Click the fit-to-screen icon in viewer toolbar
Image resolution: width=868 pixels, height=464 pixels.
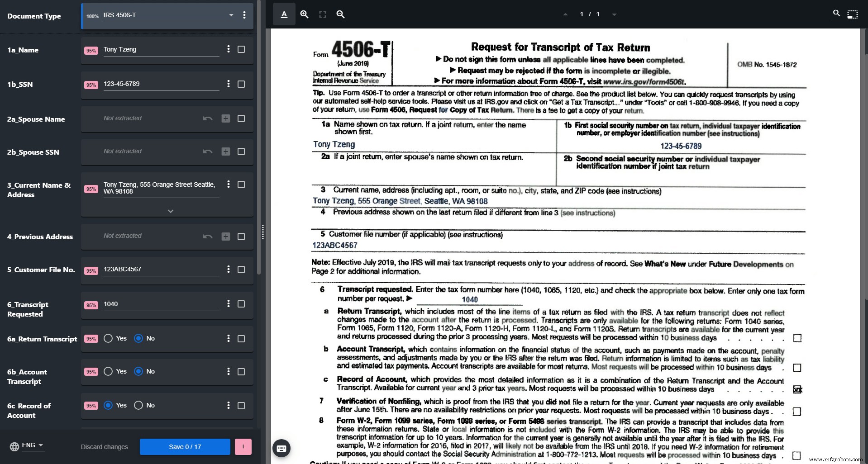(x=323, y=14)
